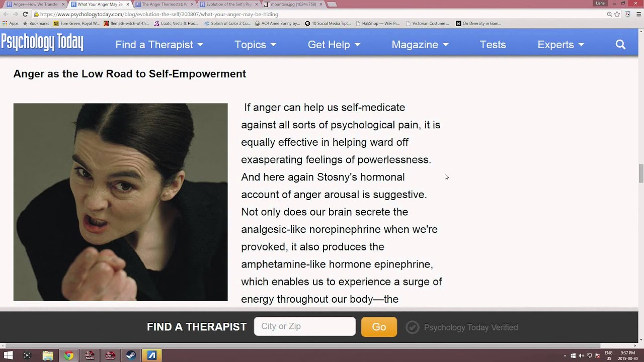The height and width of the screenshot is (362, 644).
Task: Open the site search magnifier icon
Action: click(620, 44)
